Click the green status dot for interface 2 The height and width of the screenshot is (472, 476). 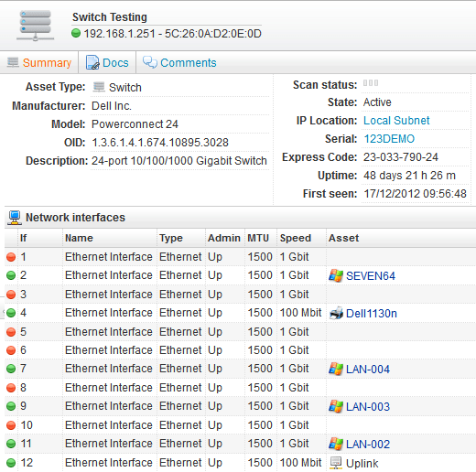[x=11, y=275]
